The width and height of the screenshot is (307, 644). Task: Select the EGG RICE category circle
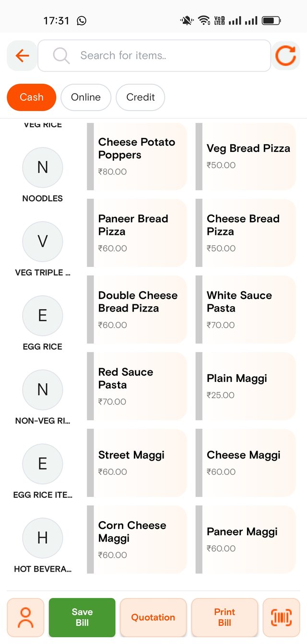point(43,315)
